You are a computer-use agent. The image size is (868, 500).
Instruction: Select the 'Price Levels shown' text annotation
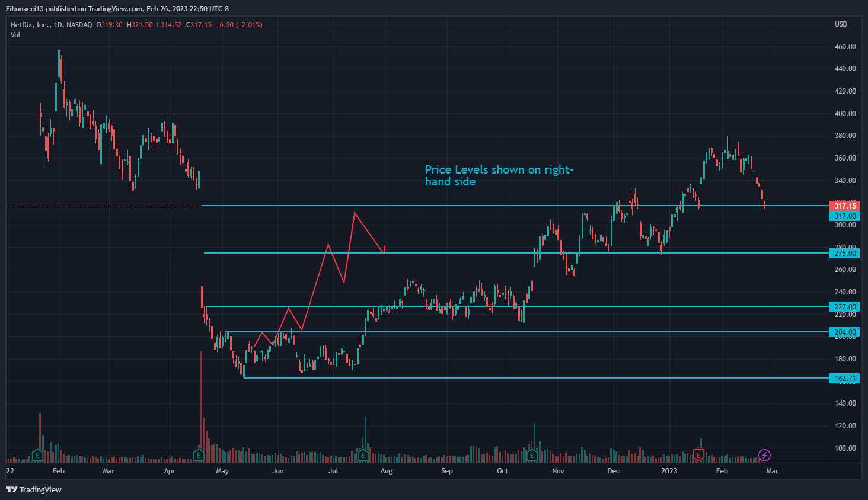tap(499, 175)
